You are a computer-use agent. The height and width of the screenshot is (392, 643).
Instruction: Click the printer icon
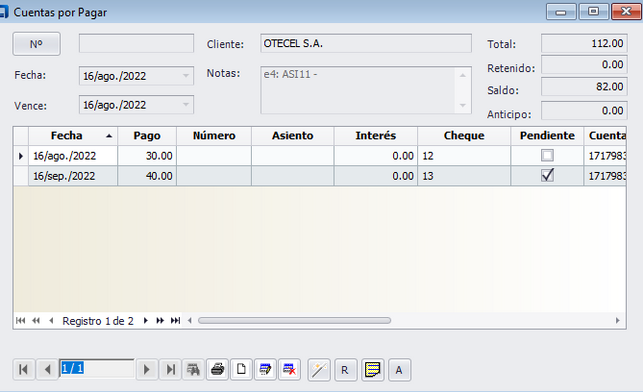coord(217,370)
